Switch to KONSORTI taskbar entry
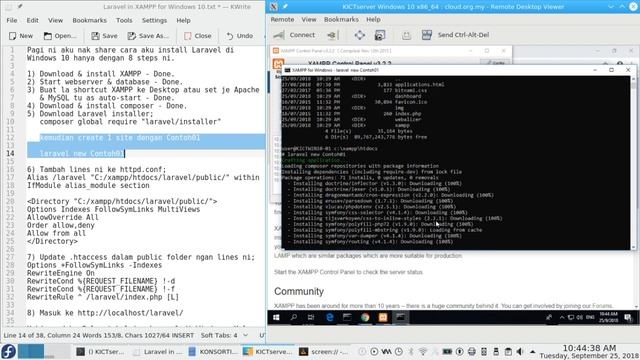Viewport: 640px width, 360px height. point(213,351)
